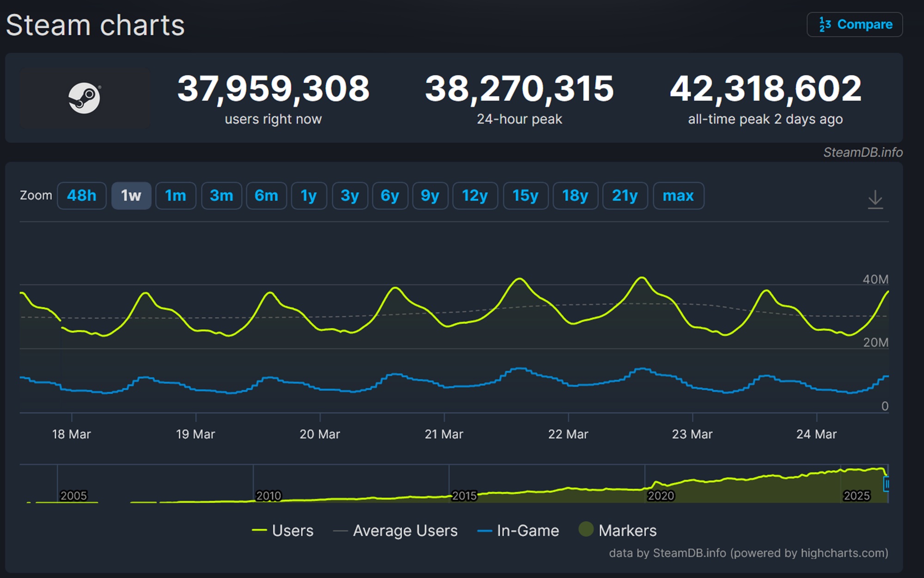The width and height of the screenshot is (924, 578).
Task: Select the 48h zoom range
Action: (82, 196)
